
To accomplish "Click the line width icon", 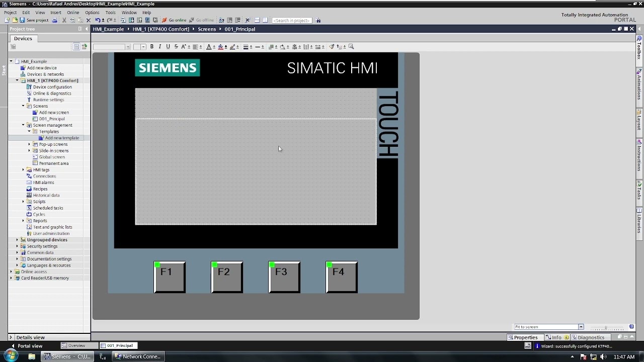I will coord(246,47).
